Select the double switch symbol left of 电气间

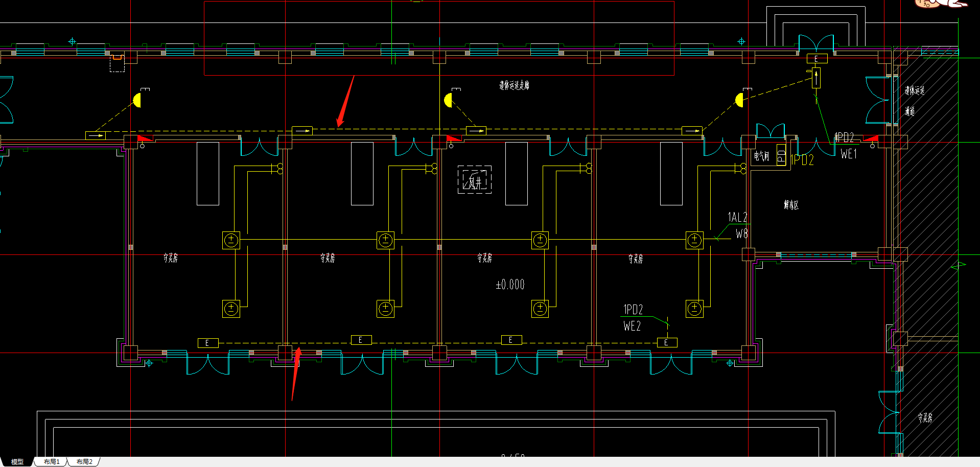tap(740, 168)
